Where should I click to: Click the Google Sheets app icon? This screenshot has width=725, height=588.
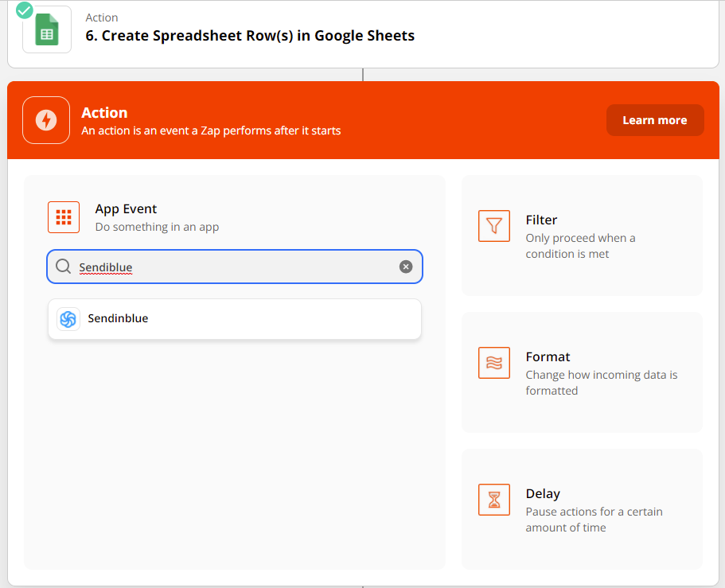tap(47, 29)
